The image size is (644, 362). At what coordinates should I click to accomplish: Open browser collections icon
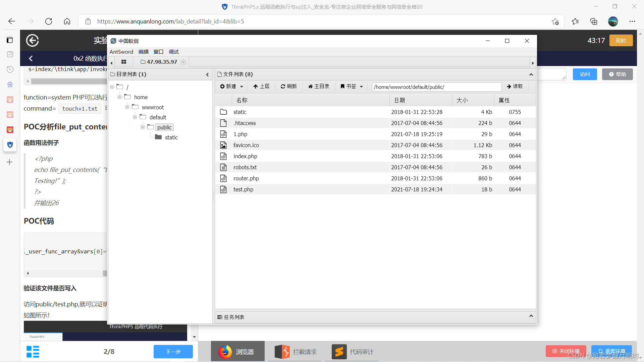click(594, 21)
